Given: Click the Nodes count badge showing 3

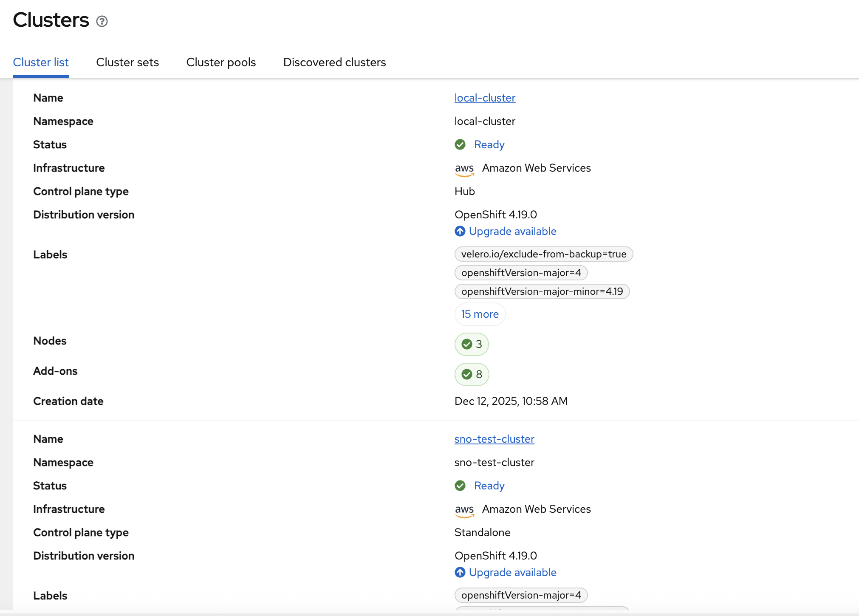Looking at the screenshot, I should point(472,344).
